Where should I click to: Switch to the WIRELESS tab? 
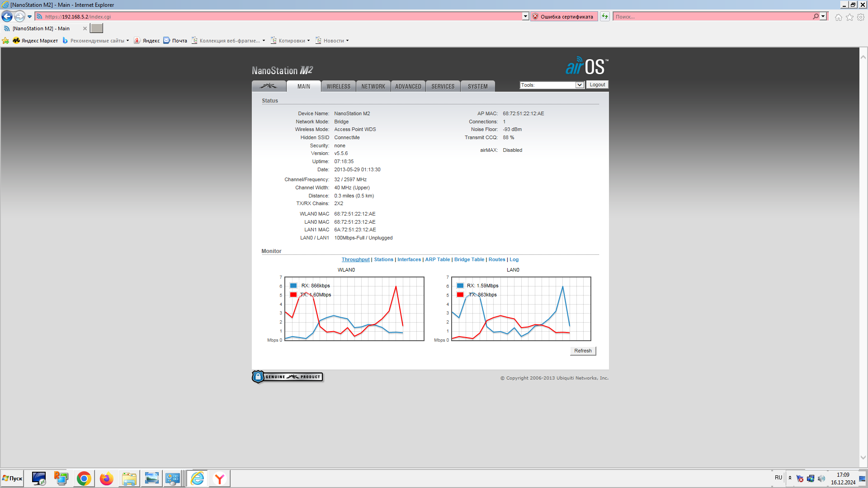click(338, 86)
